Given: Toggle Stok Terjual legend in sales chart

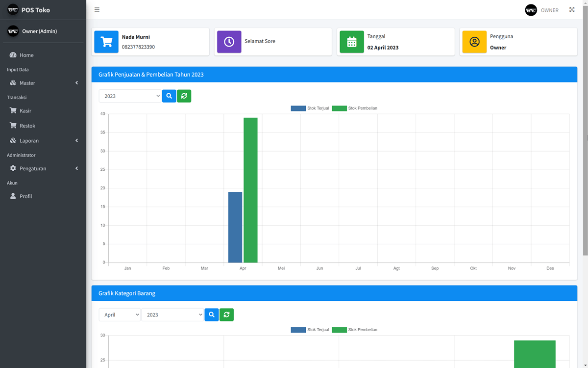Looking at the screenshot, I should tap(310, 108).
